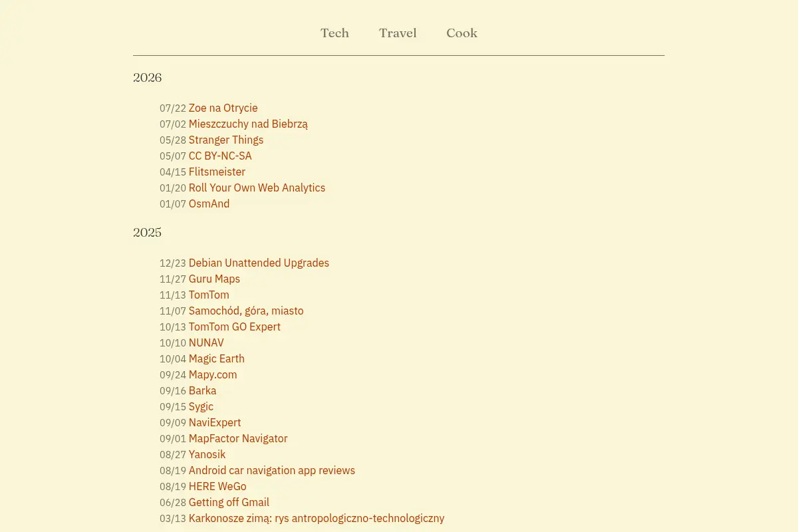The image size is (798, 532).
Task: Open the OsmAnd article
Action: coord(209,204)
